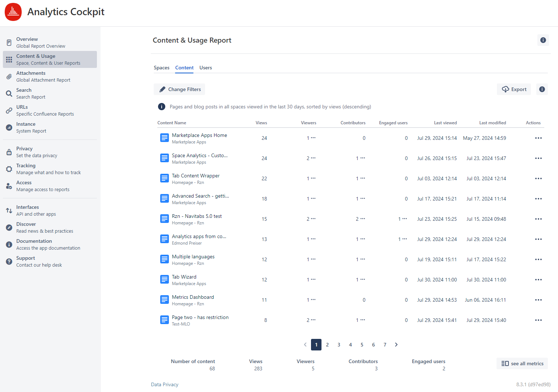Switch to the Spaces tab
This screenshot has height=392, width=558.
[161, 68]
